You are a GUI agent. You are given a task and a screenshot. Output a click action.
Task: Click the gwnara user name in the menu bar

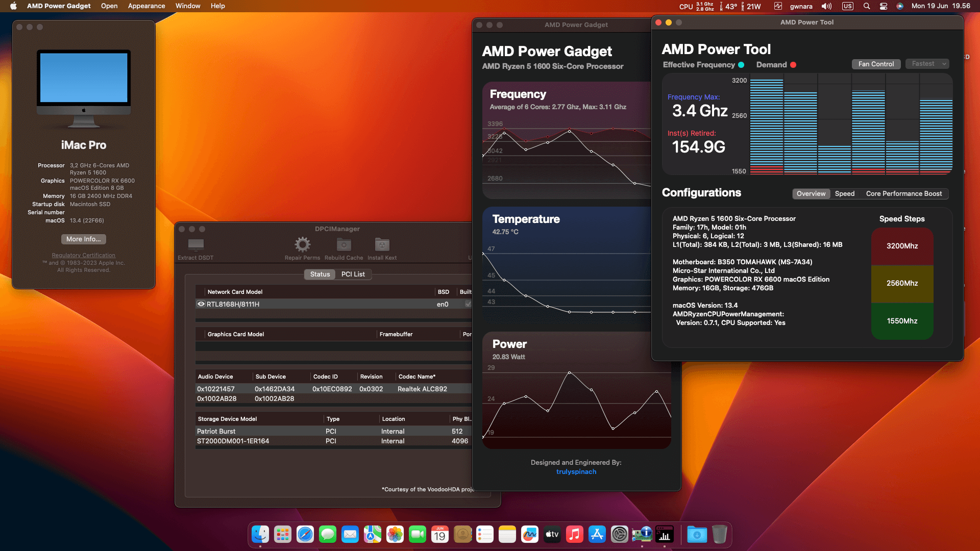pos(801,6)
